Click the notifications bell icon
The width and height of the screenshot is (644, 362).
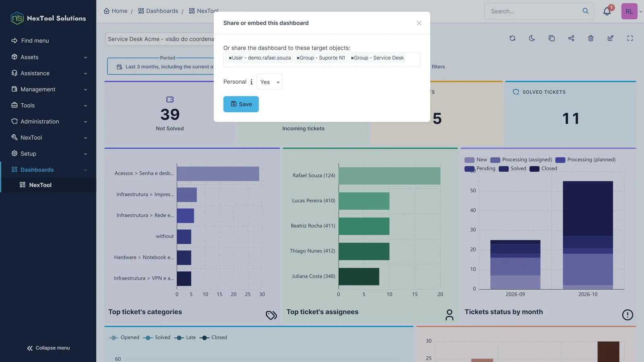coord(607,12)
